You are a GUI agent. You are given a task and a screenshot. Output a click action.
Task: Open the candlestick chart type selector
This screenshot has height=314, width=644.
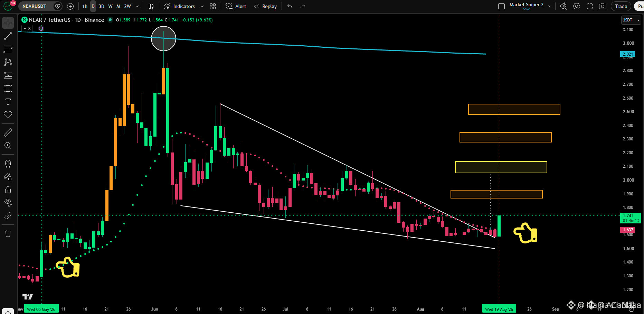point(151,6)
